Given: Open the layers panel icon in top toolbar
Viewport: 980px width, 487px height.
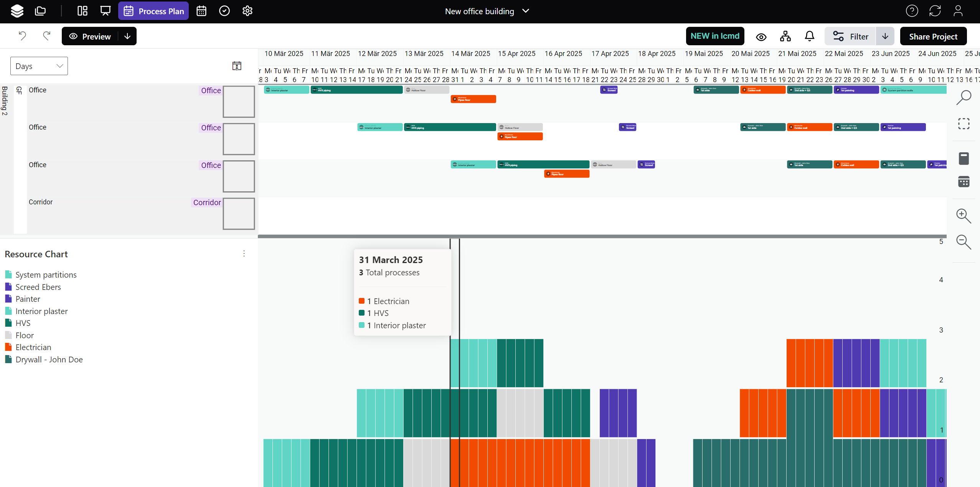Looking at the screenshot, I should (x=17, y=11).
